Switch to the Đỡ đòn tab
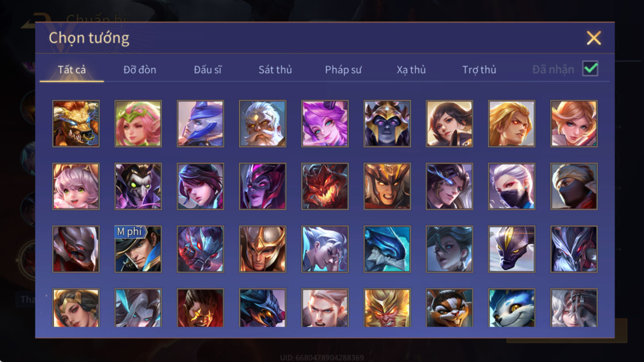 [x=140, y=70]
